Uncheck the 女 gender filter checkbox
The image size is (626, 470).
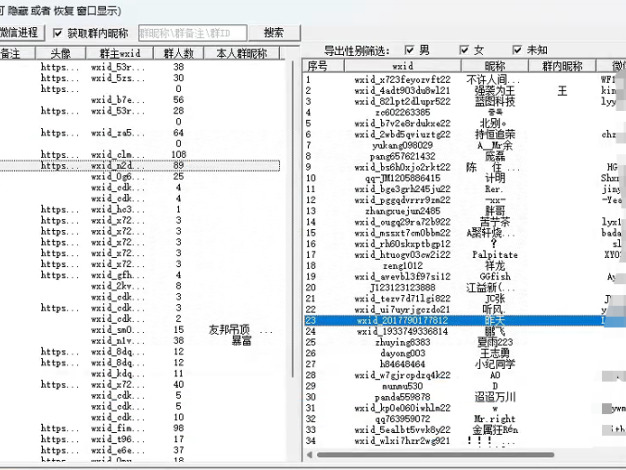(x=464, y=49)
